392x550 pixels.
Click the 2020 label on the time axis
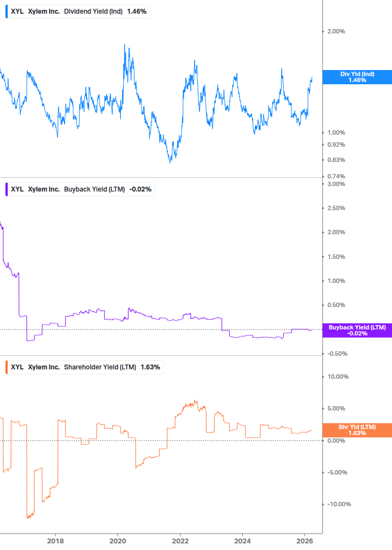pyautogui.click(x=118, y=541)
